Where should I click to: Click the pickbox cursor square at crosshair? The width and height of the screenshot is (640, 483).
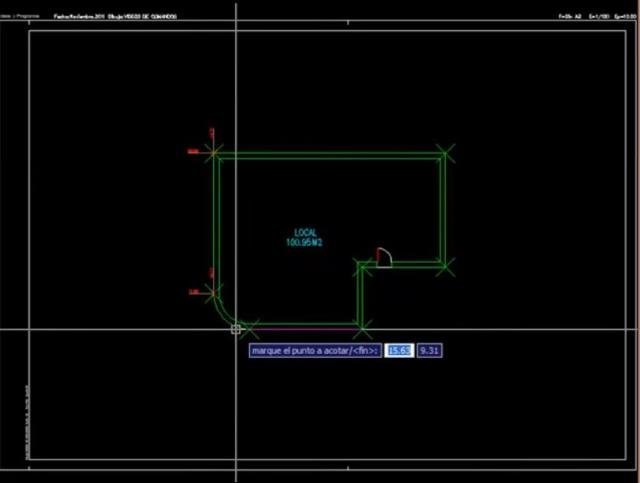tap(236, 329)
